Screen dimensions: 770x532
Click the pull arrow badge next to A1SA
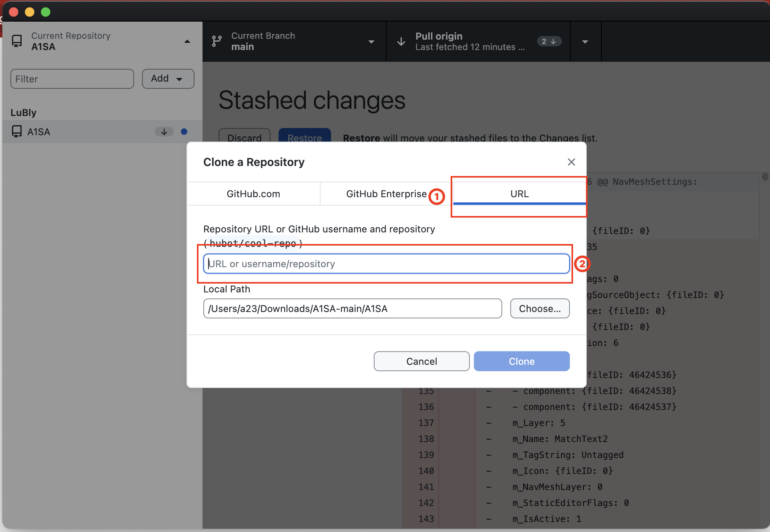coord(164,132)
